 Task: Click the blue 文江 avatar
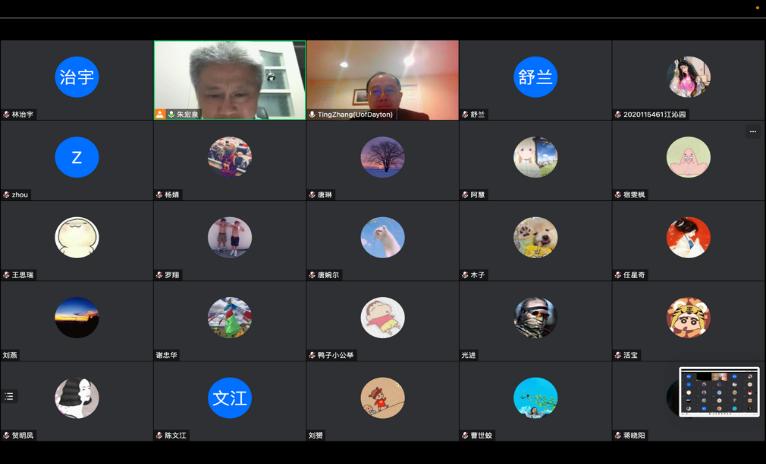coord(230,397)
